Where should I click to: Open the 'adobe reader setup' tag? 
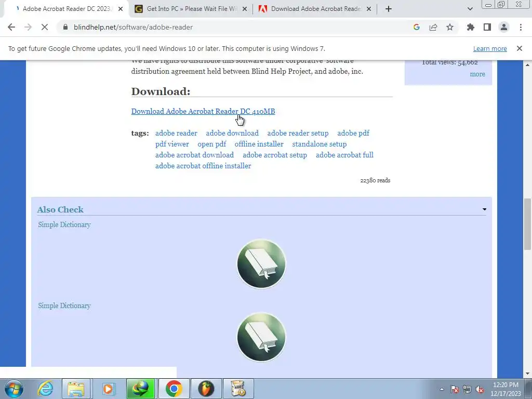(x=298, y=133)
